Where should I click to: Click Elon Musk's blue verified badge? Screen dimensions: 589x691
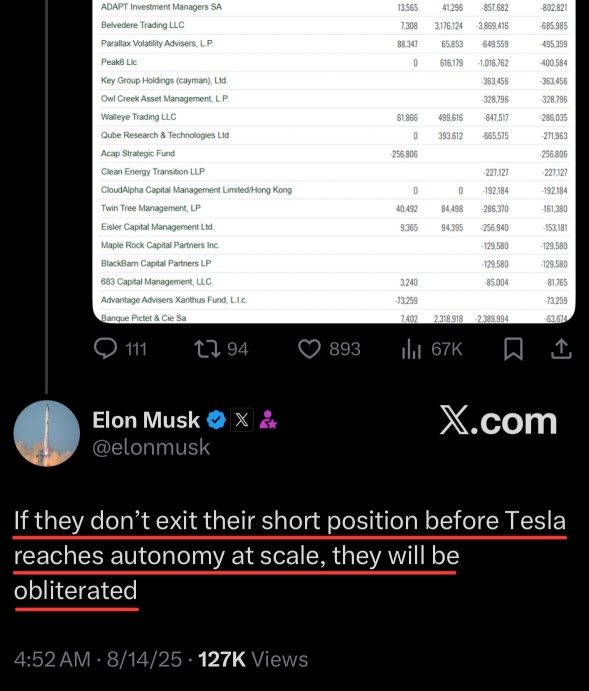216,420
